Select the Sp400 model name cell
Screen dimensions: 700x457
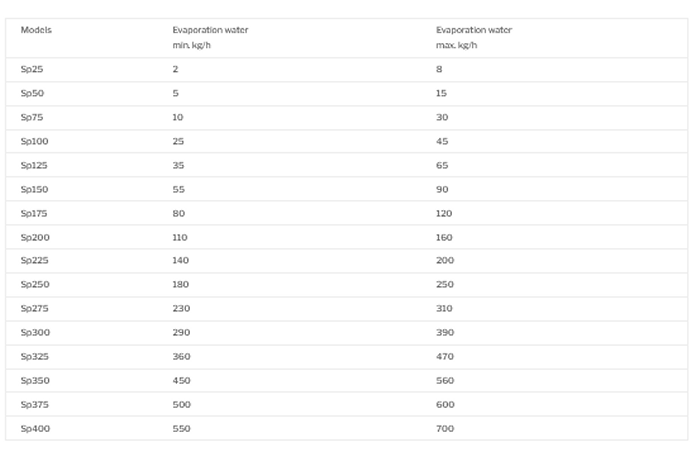pyautogui.click(x=34, y=428)
